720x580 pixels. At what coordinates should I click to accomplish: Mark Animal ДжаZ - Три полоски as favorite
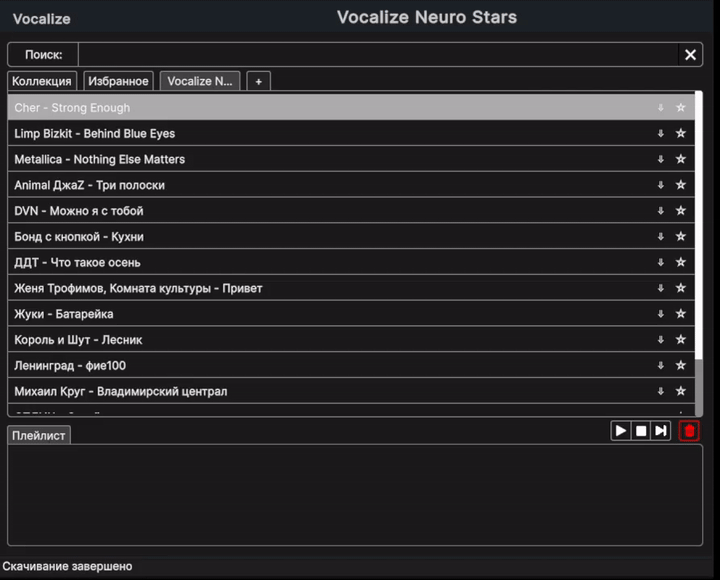point(681,185)
